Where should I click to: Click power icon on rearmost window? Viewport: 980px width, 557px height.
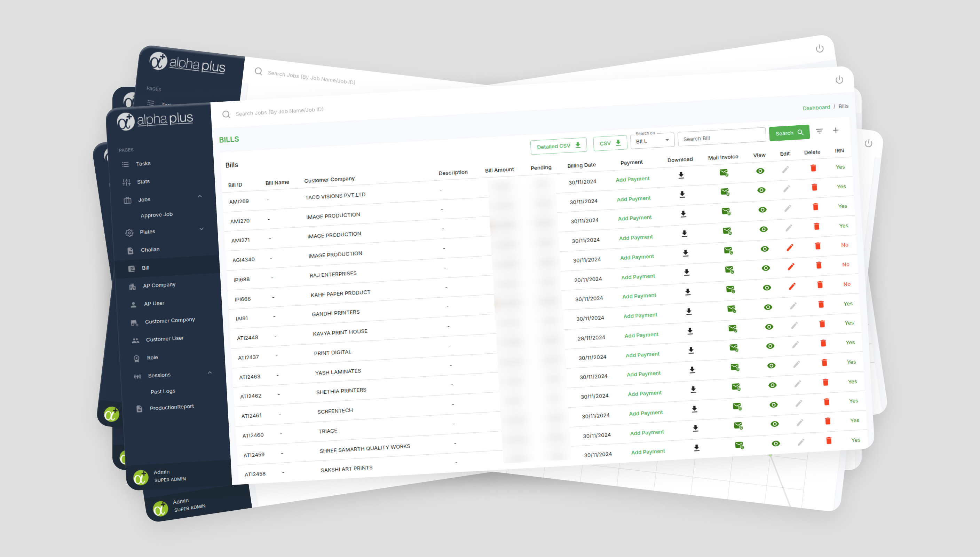pos(820,49)
